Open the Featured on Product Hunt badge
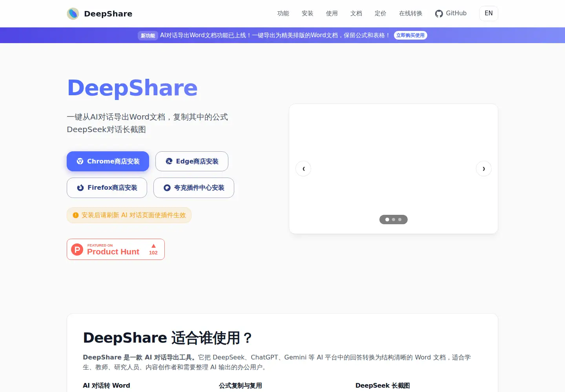565x392 pixels. [116, 249]
